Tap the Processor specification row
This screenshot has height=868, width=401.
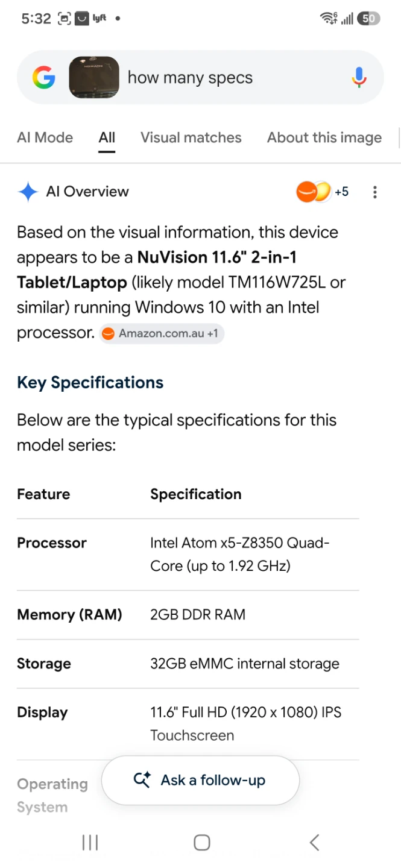(188, 555)
